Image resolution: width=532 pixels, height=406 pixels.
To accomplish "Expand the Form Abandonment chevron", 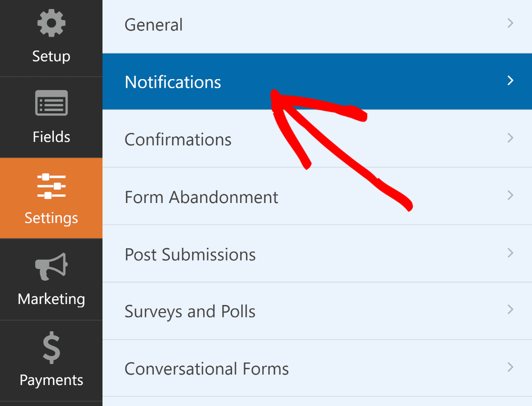I will click(510, 196).
